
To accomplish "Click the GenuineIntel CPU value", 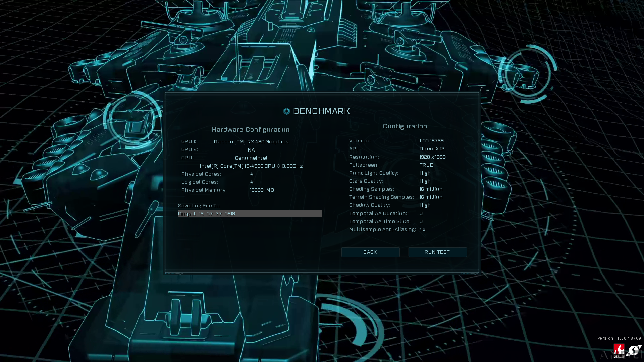I will (x=251, y=158).
